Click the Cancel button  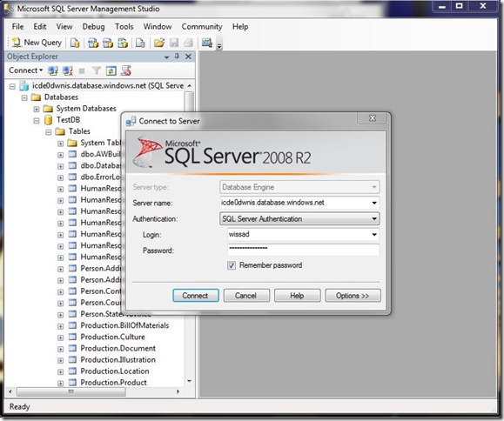point(246,295)
